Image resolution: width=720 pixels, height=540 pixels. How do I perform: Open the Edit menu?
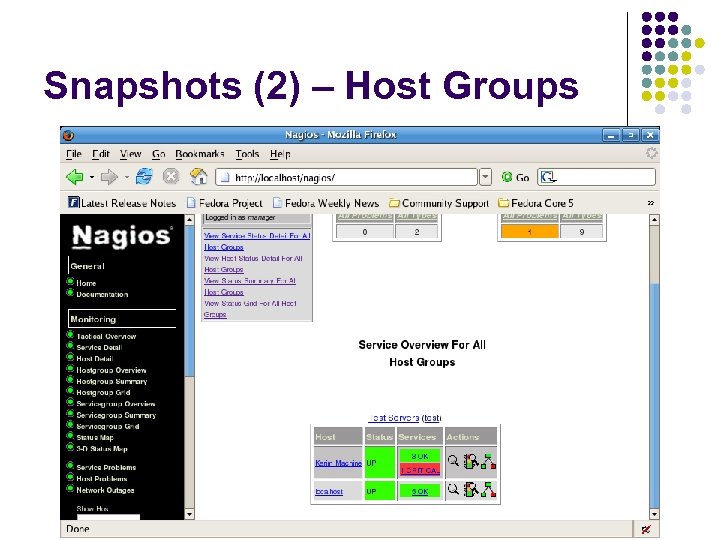(x=101, y=154)
